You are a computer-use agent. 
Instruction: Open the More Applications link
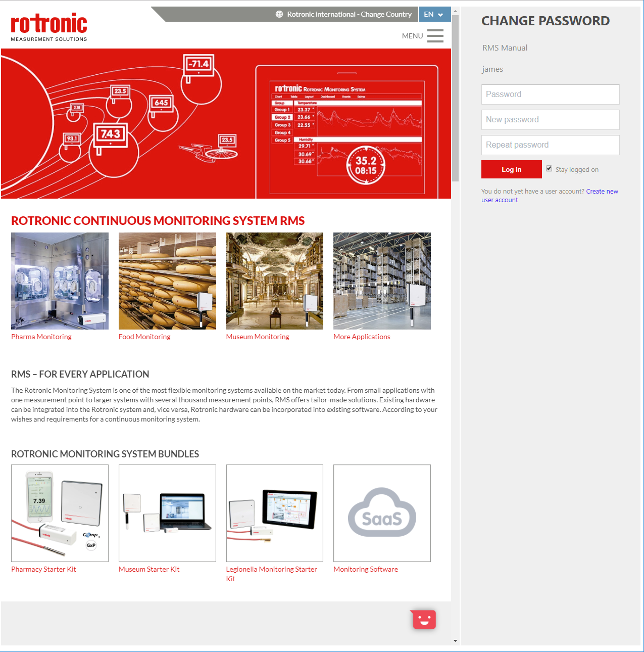coord(362,337)
